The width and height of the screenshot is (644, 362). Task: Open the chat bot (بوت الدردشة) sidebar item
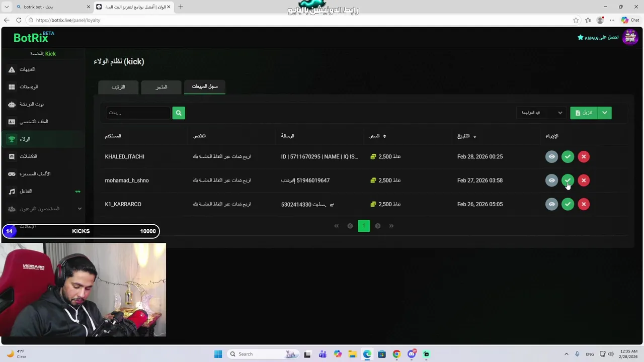pyautogui.click(x=42, y=104)
